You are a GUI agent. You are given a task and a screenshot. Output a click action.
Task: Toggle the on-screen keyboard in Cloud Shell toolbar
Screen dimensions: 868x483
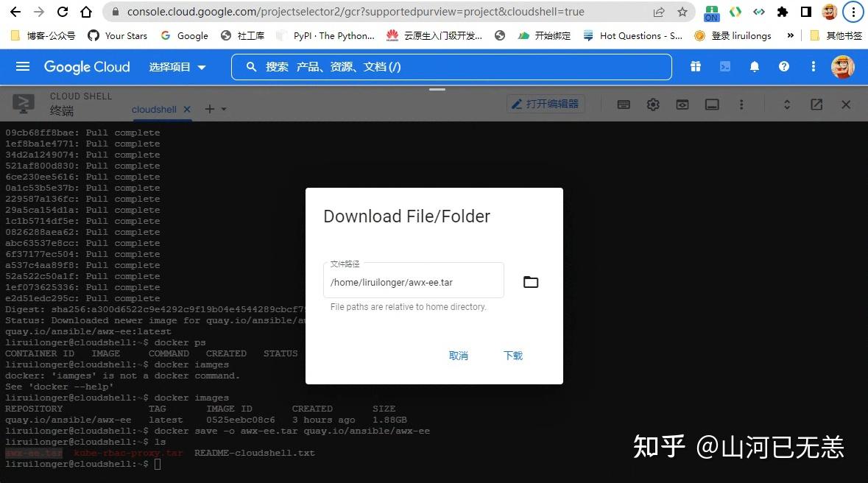(624, 104)
